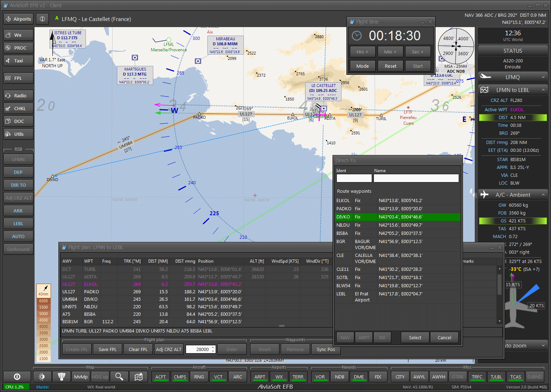Toggle the map brightness day/night icon
The width and height of the screenshot is (551, 392).
click(x=42, y=377)
